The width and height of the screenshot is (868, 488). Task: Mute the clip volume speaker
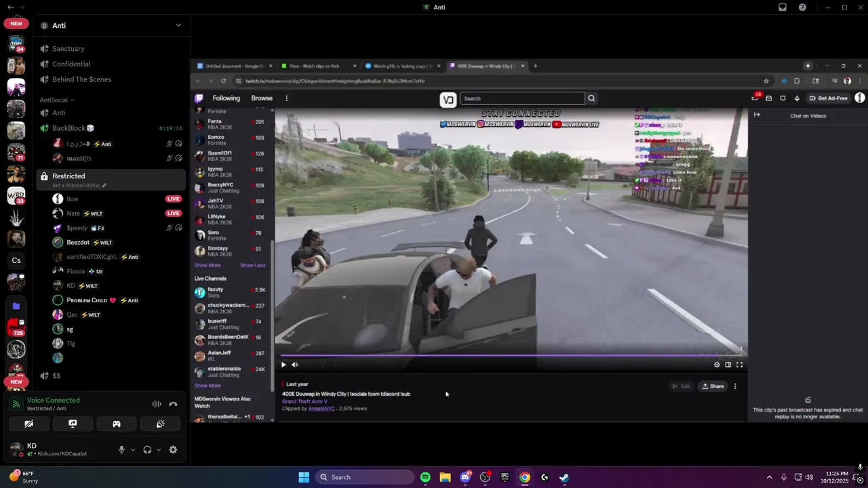coord(294,365)
